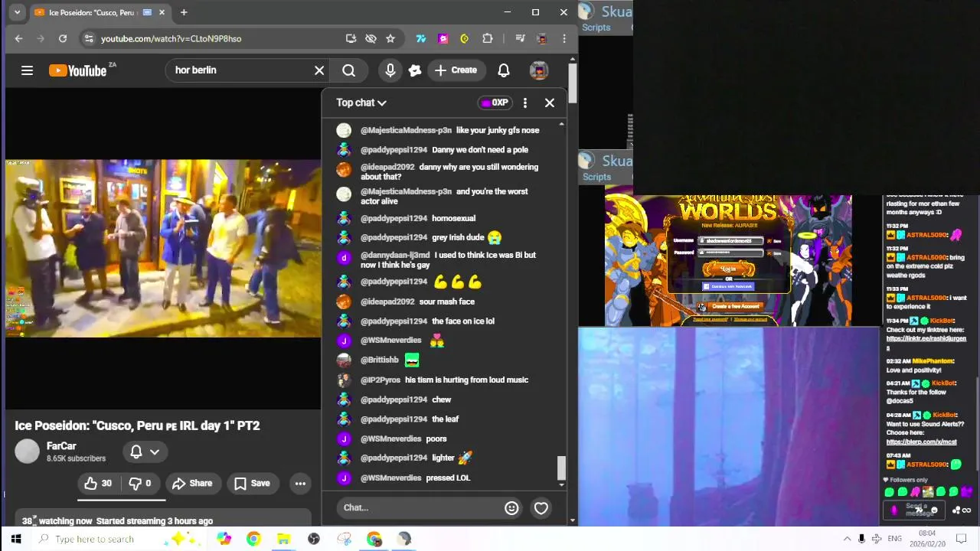The height and width of the screenshot is (551, 980).
Task: Open the FarCar channel avatar
Action: point(27,452)
